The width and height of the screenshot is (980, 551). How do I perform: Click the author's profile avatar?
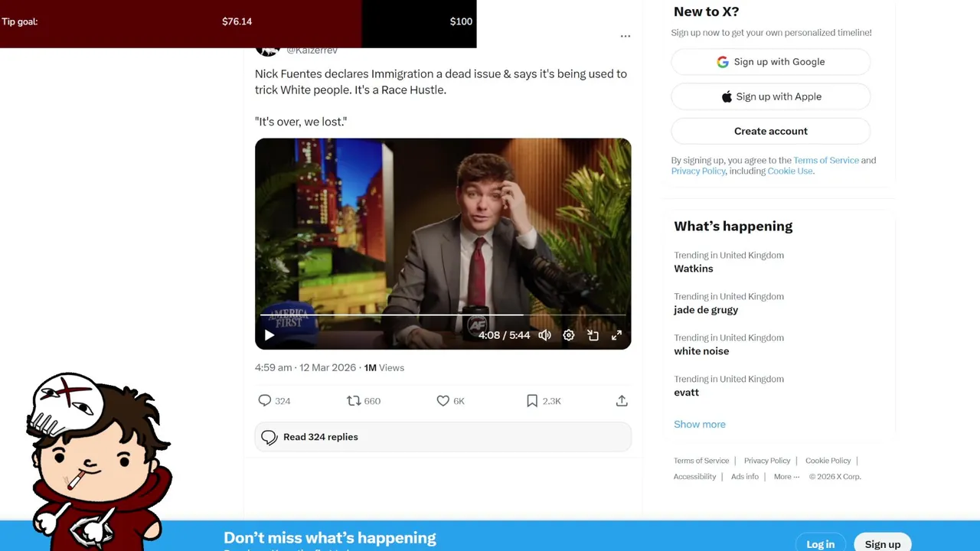(x=267, y=51)
